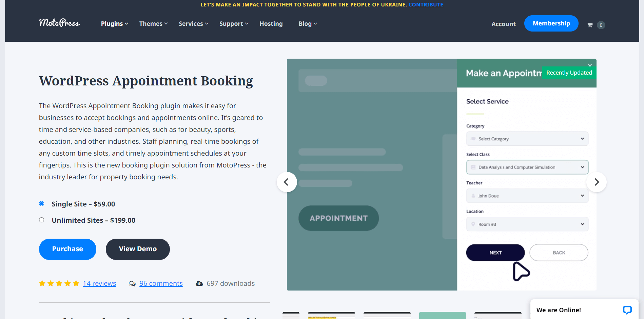Click the MotoPress logo

59,23
